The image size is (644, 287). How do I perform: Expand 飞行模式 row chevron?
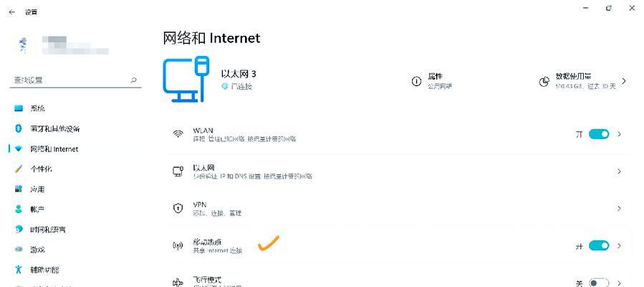tap(619, 283)
